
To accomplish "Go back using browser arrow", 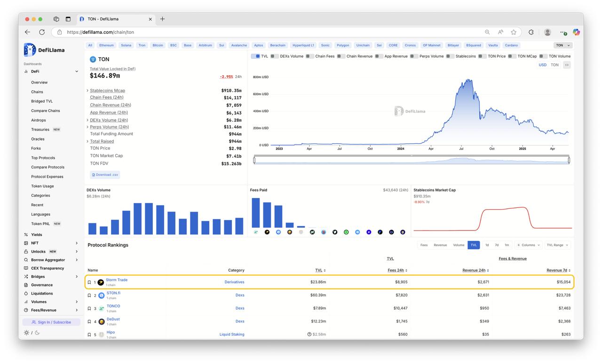I will point(27,32).
